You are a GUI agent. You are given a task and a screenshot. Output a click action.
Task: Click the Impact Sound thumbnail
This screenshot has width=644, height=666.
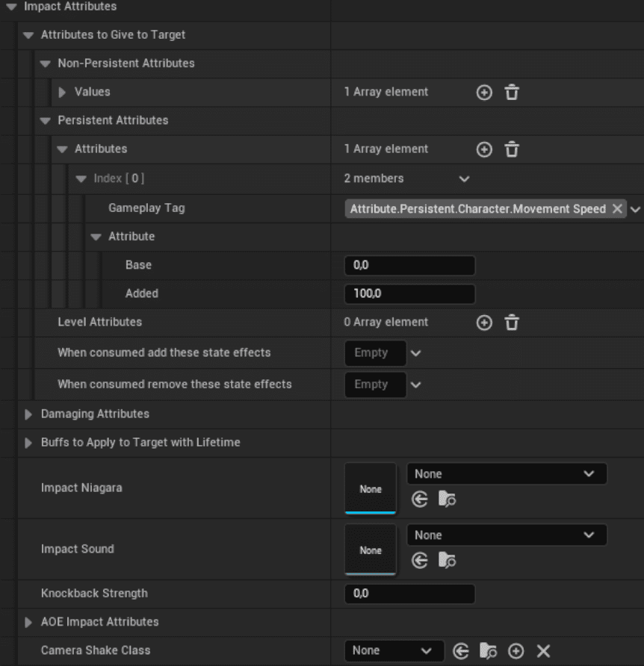[371, 550]
